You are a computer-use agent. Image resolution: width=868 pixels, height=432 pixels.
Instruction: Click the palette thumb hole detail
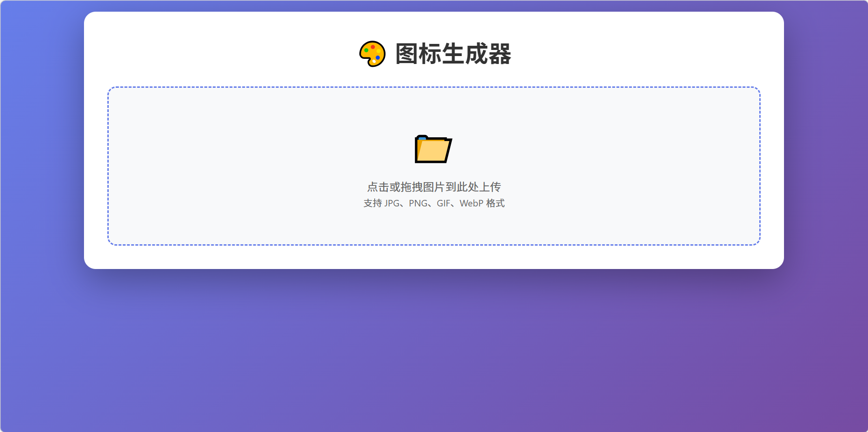tap(374, 61)
